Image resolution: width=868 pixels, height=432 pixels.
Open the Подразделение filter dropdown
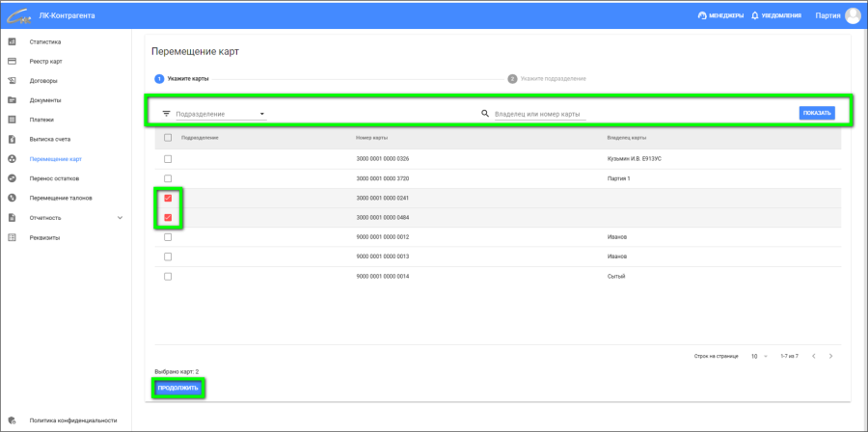(x=220, y=114)
